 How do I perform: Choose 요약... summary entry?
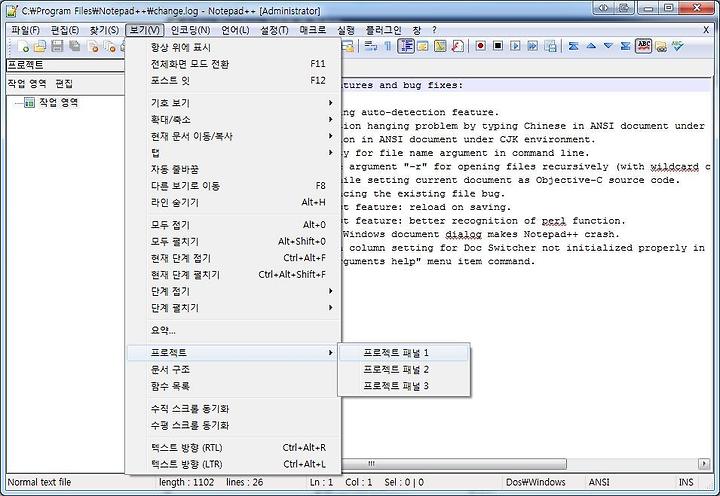pos(233,330)
